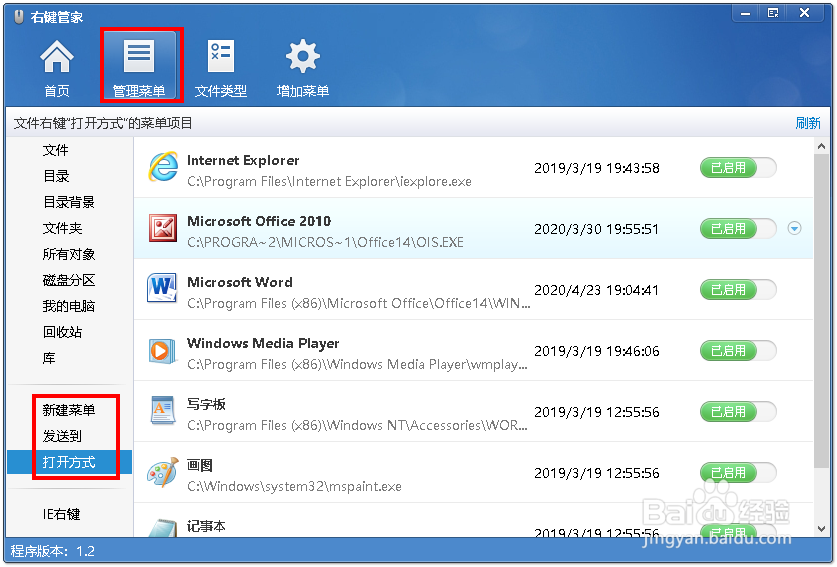Click the 画图 paint palette icon

pyautogui.click(x=162, y=472)
